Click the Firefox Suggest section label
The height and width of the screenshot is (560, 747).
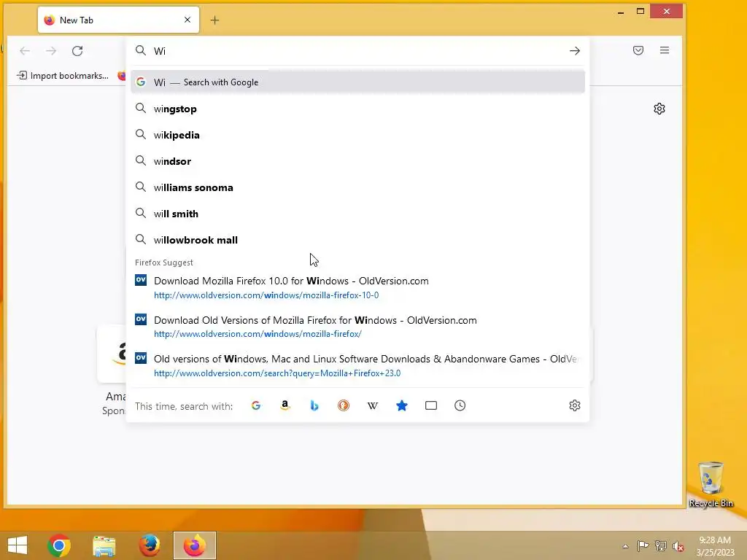coord(164,262)
